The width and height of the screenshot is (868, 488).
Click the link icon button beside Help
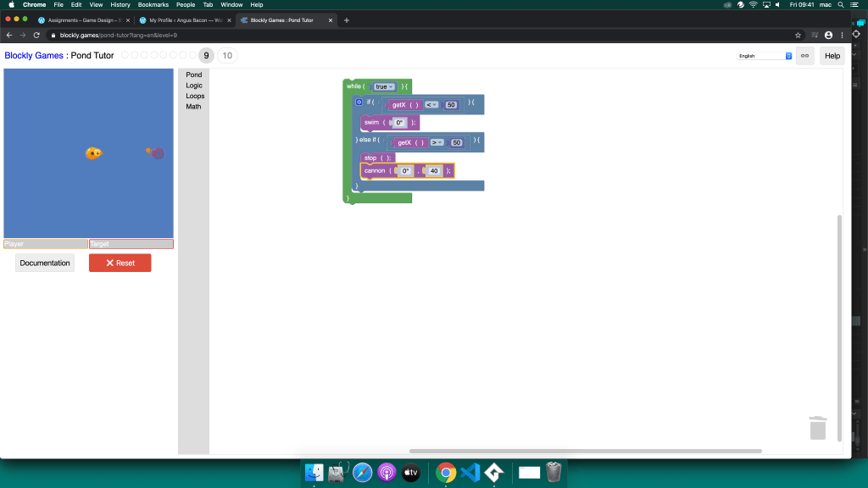pyautogui.click(x=804, y=56)
